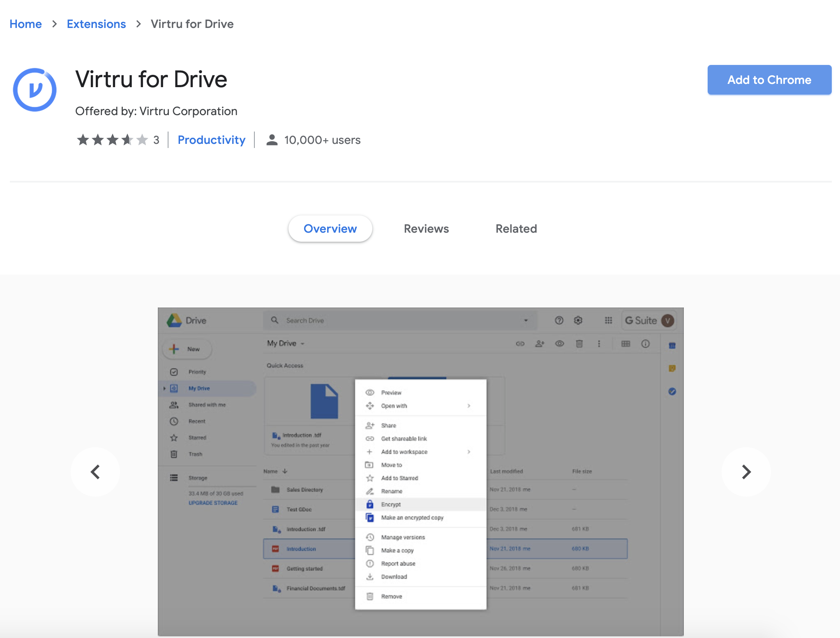Select the Overview tab
The image size is (840, 638).
(330, 229)
